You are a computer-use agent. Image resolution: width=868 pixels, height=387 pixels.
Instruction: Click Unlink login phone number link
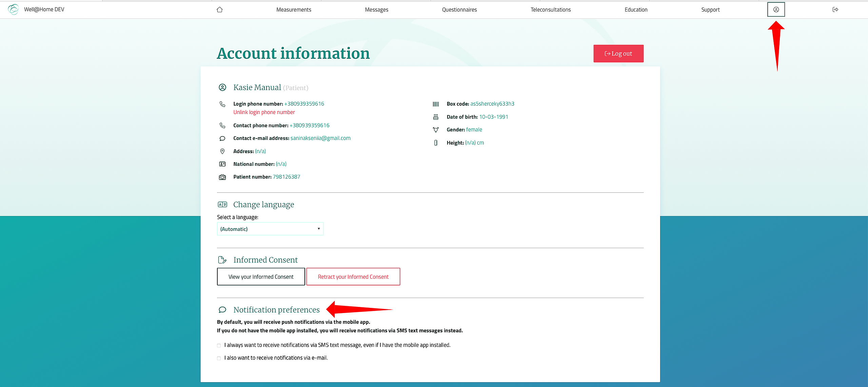click(264, 112)
